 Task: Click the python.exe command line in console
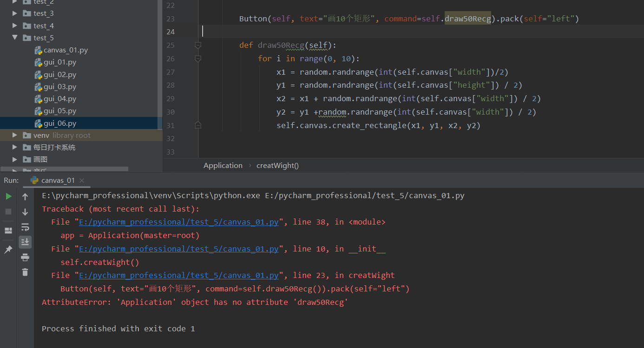[253, 195]
